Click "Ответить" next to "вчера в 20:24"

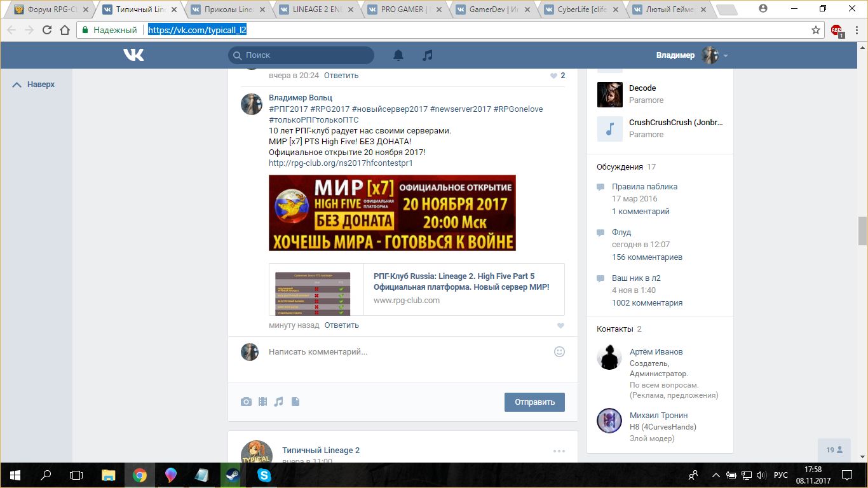pyautogui.click(x=341, y=76)
